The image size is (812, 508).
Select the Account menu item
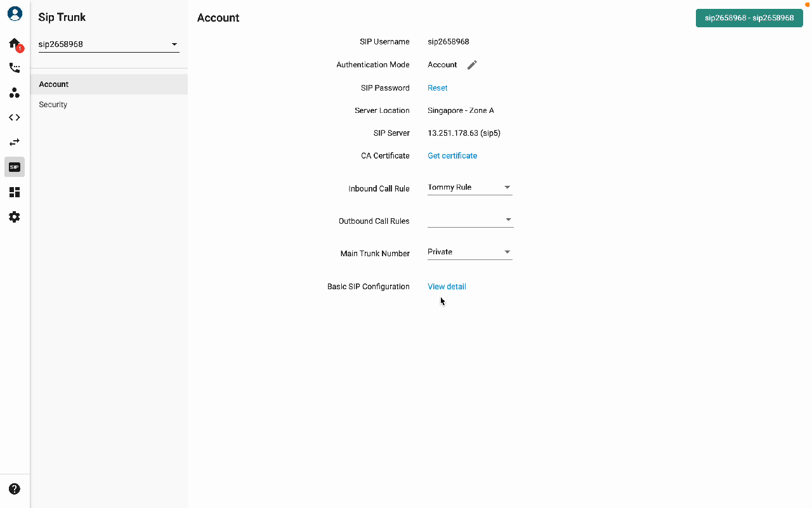coord(109,84)
